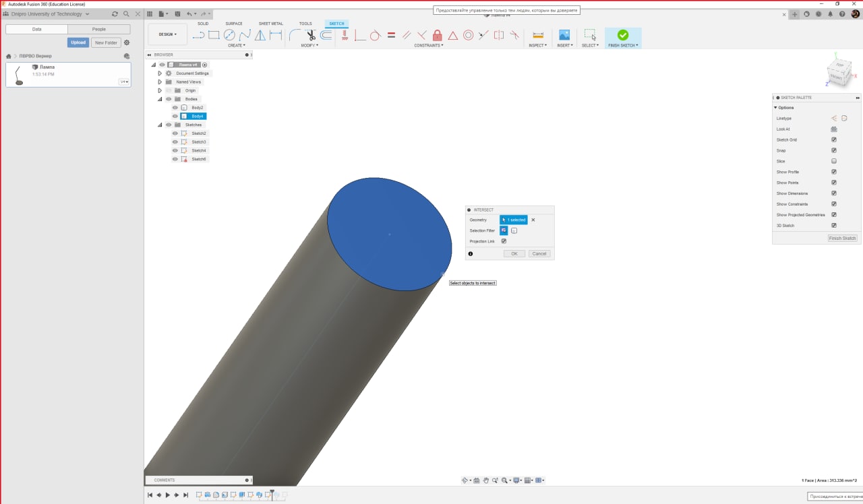Apply the Perpendicular constraint

coord(422,35)
